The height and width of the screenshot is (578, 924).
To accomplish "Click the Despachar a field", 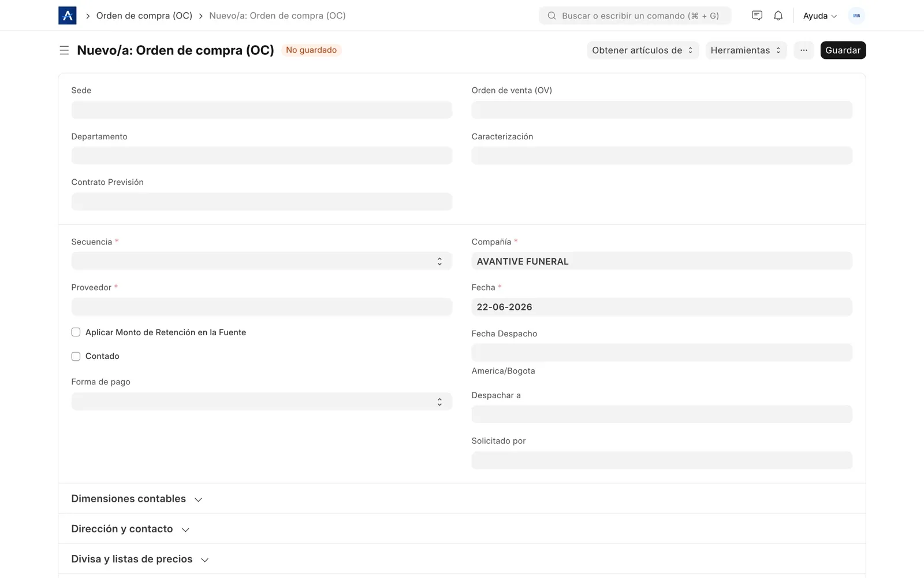I will [x=662, y=414].
